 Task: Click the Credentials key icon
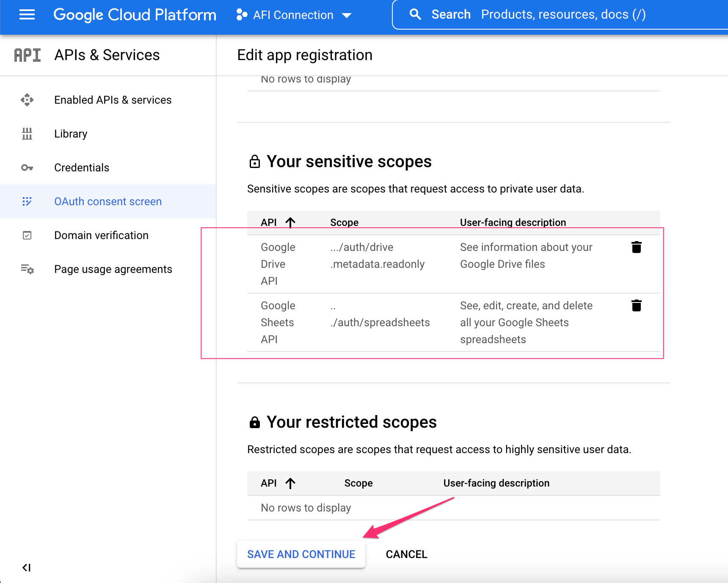pos(27,168)
